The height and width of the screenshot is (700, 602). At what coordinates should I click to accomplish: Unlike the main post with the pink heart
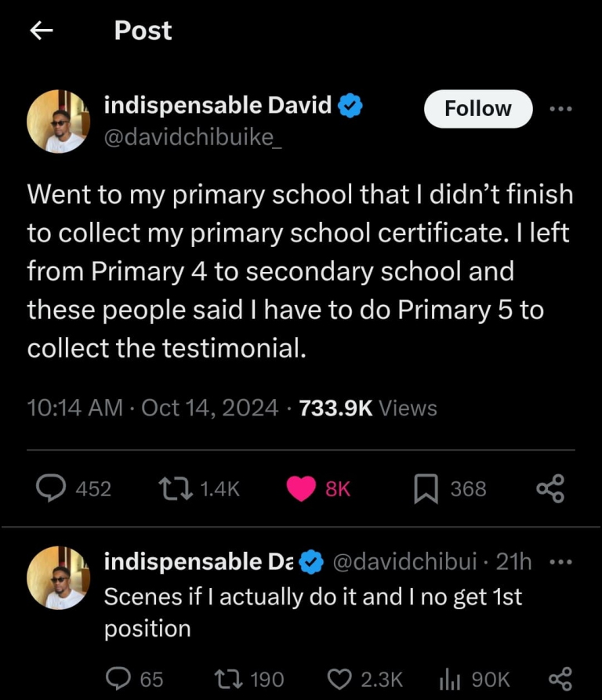[301, 488]
